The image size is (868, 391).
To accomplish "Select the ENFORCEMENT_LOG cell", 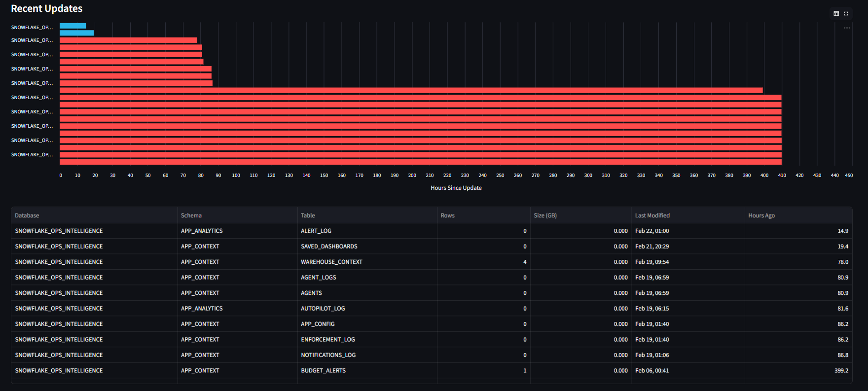I will pos(367,340).
